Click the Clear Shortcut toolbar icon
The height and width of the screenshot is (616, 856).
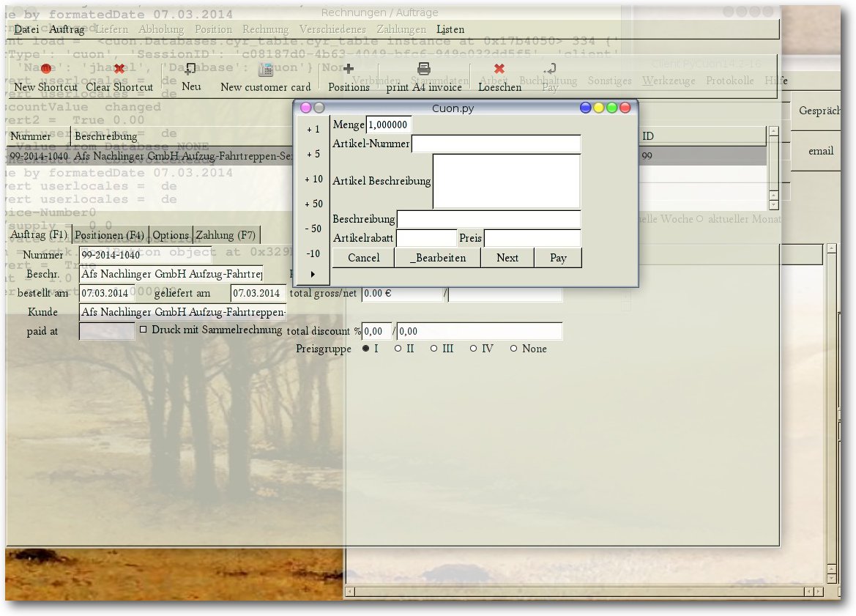point(119,69)
